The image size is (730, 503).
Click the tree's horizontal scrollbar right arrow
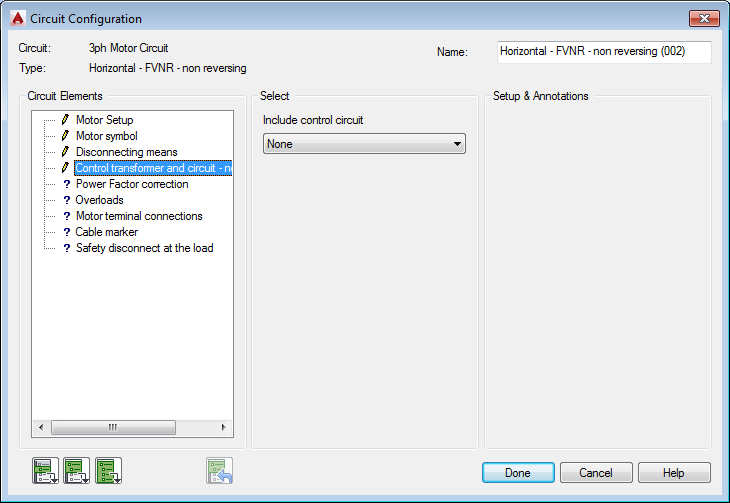coord(224,427)
